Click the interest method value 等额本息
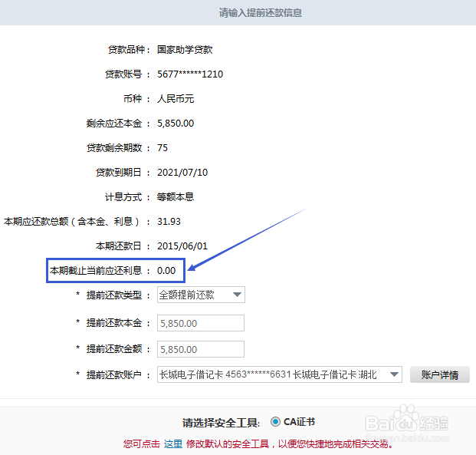 [176, 197]
